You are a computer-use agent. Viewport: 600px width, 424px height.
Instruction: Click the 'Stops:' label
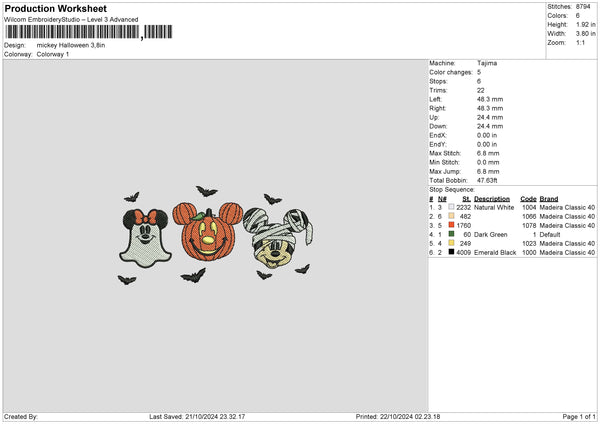click(438, 81)
